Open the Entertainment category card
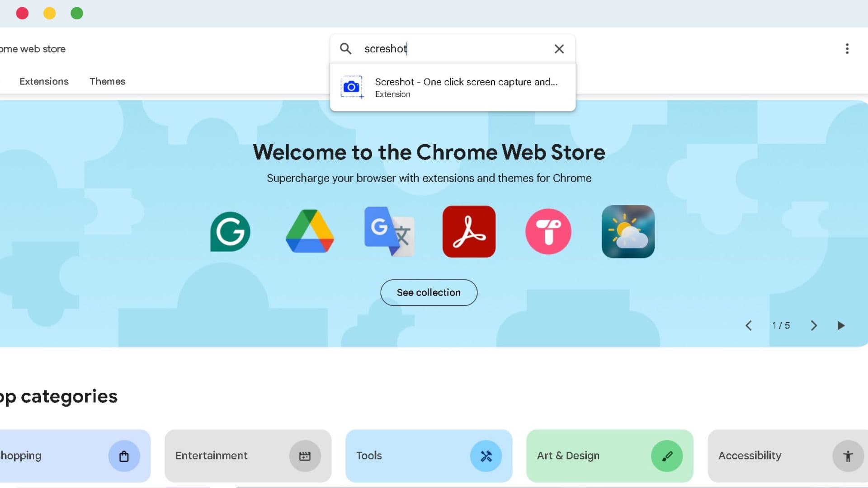 (248, 456)
